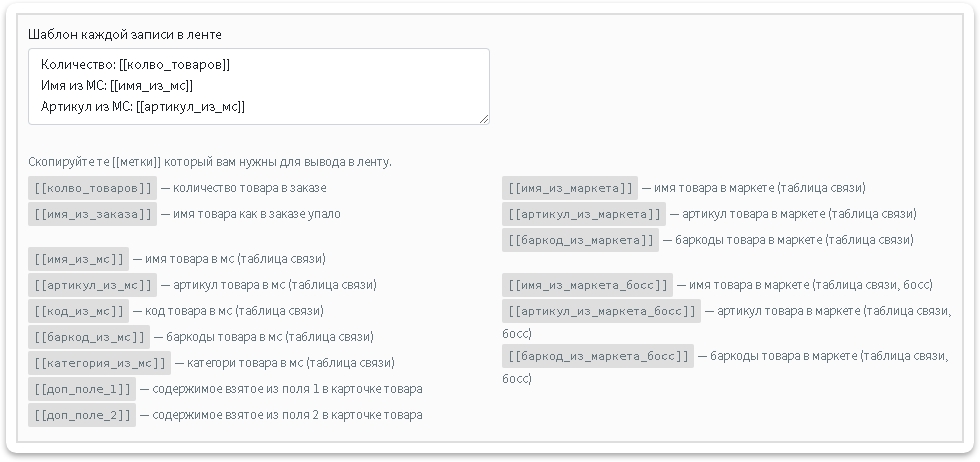Click the [[доп_поле_2]] tag
The image size is (980, 462).
pyautogui.click(x=82, y=414)
